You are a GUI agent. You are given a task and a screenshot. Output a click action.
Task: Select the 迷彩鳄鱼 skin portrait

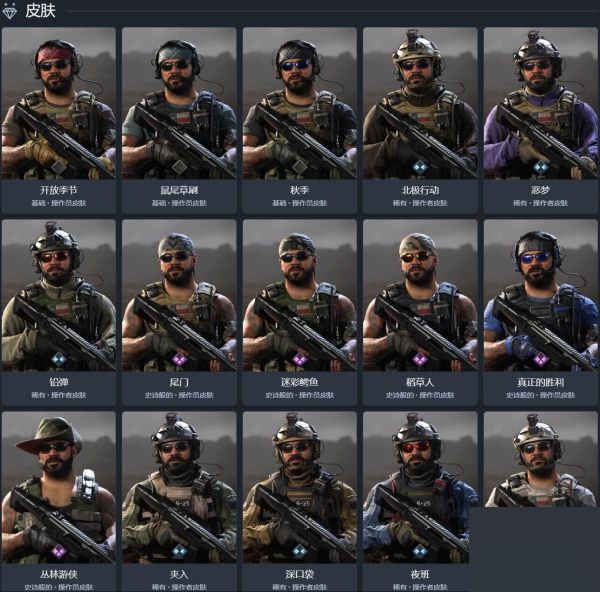tap(300, 295)
